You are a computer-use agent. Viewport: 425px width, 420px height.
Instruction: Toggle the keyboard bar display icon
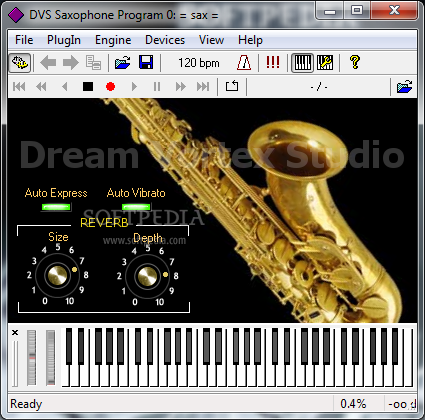[302, 63]
